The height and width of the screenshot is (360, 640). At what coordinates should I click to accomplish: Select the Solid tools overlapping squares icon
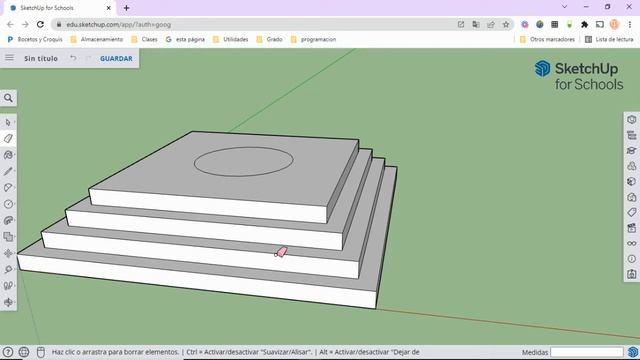[x=8, y=237]
